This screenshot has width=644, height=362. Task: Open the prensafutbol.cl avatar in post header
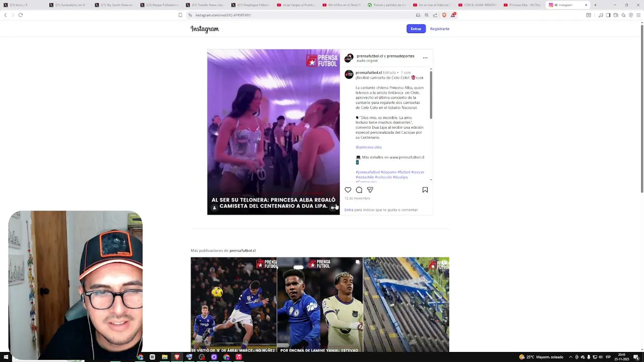pyautogui.click(x=349, y=58)
